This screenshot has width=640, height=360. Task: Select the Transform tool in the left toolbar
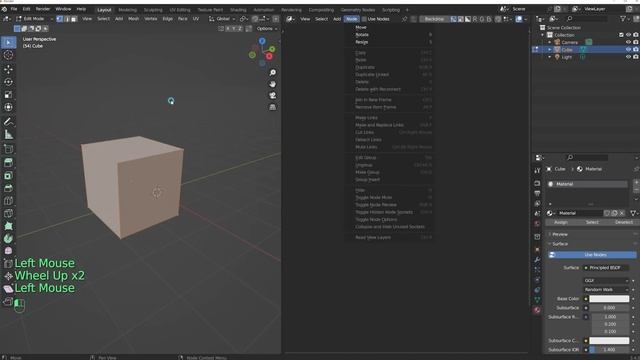(8, 107)
